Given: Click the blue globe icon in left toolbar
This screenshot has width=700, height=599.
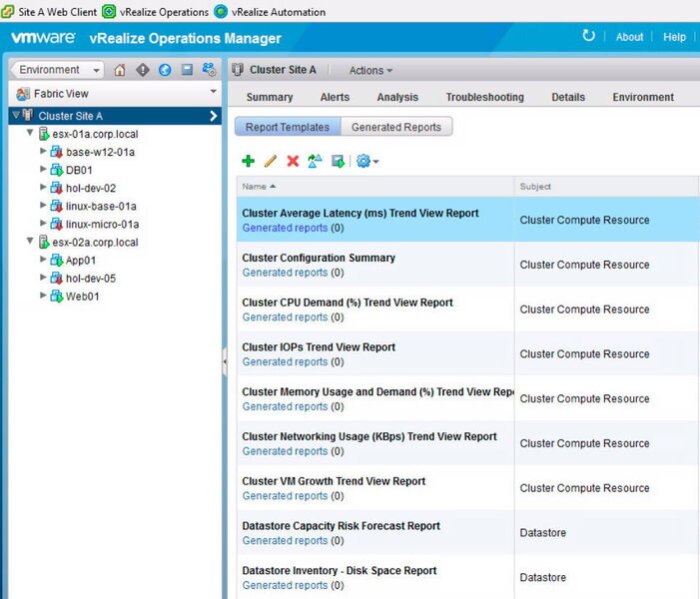Looking at the screenshot, I should (165, 70).
